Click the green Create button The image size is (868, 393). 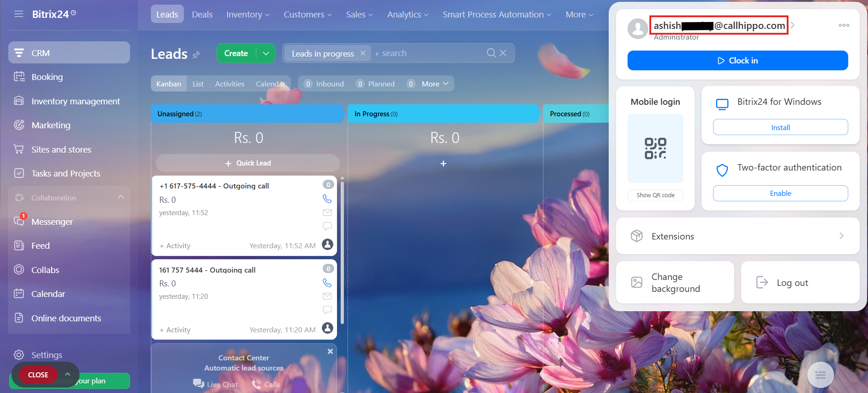[x=236, y=53]
